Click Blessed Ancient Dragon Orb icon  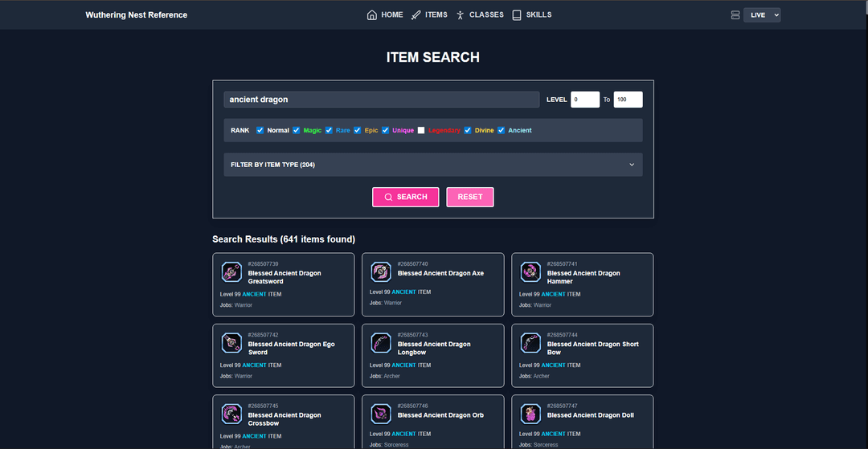pyautogui.click(x=381, y=414)
